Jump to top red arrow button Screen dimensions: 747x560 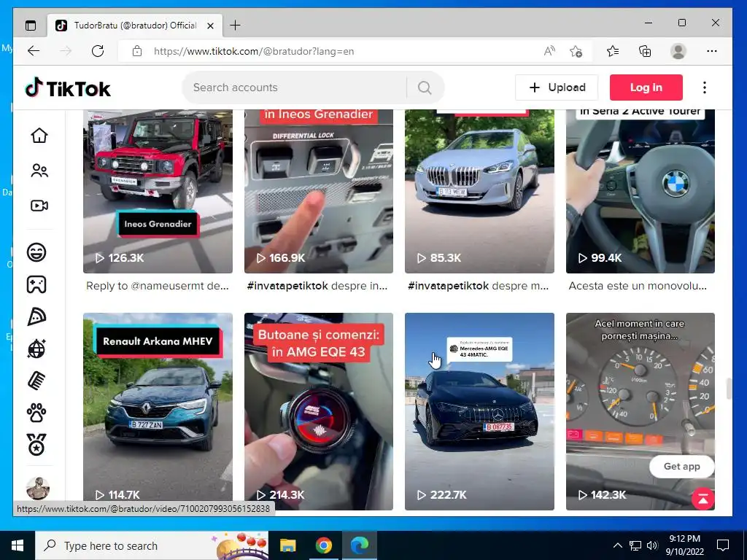click(703, 499)
